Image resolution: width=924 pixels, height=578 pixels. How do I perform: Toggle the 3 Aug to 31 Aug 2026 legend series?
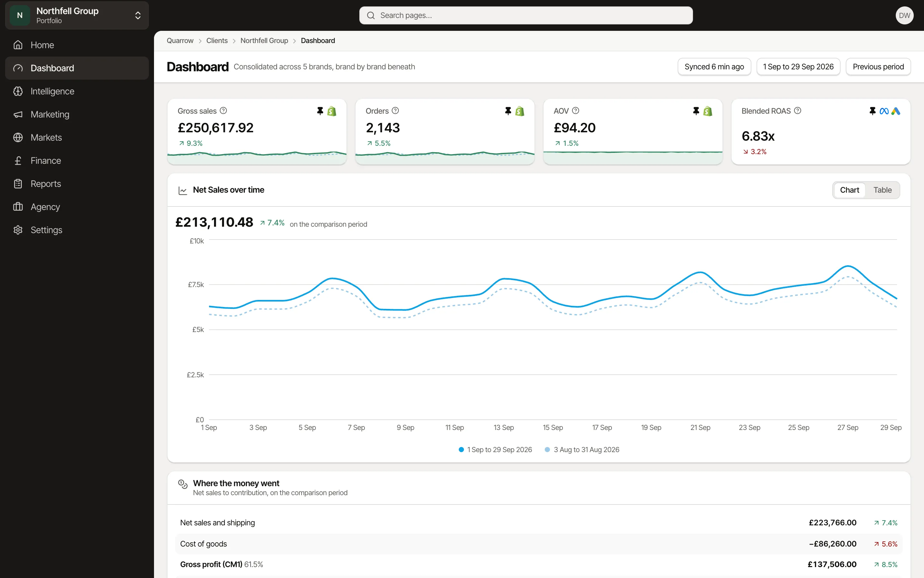click(582, 450)
